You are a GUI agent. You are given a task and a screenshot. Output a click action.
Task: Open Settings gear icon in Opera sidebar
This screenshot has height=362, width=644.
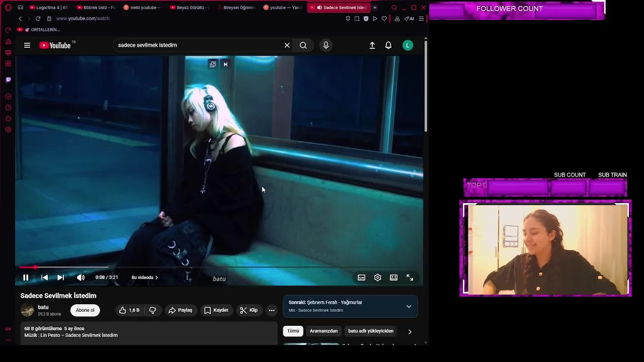[8, 130]
